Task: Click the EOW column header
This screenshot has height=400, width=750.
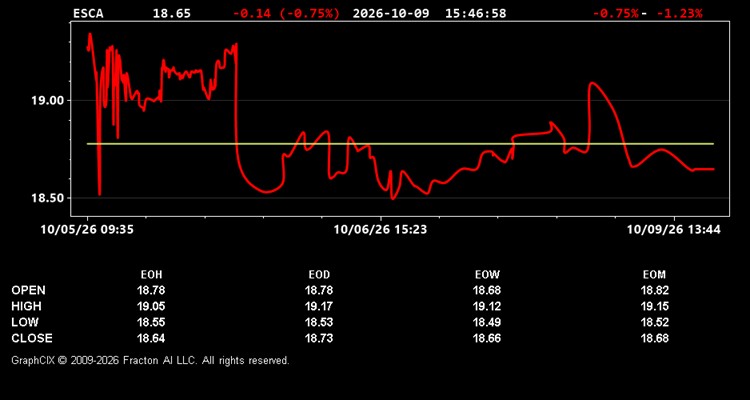Action: [x=487, y=275]
